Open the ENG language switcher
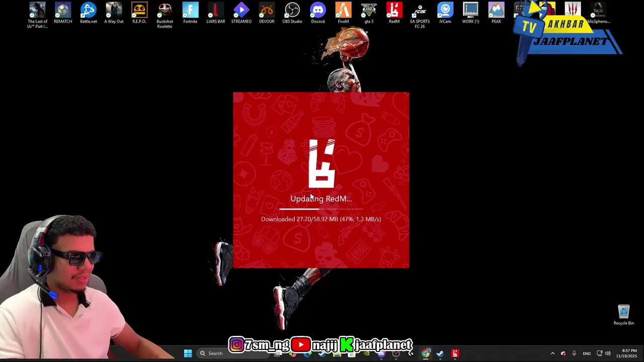Viewport: 644px width, 362px height. point(587,353)
